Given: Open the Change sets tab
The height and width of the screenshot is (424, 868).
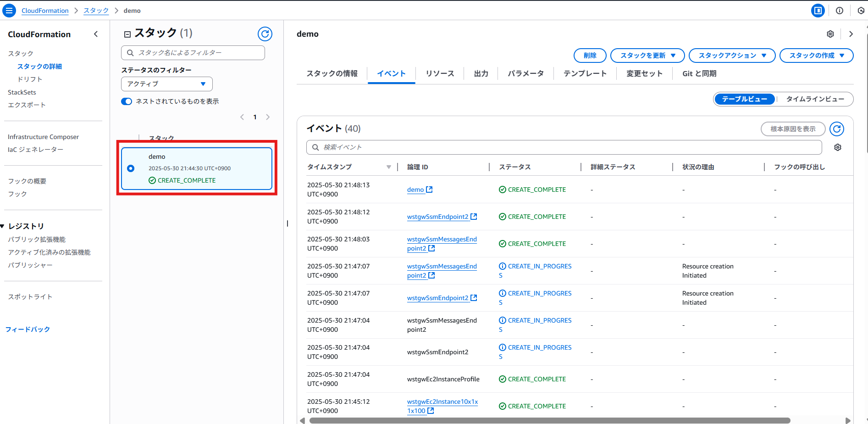Looking at the screenshot, I should pyautogui.click(x=644, y=73).
